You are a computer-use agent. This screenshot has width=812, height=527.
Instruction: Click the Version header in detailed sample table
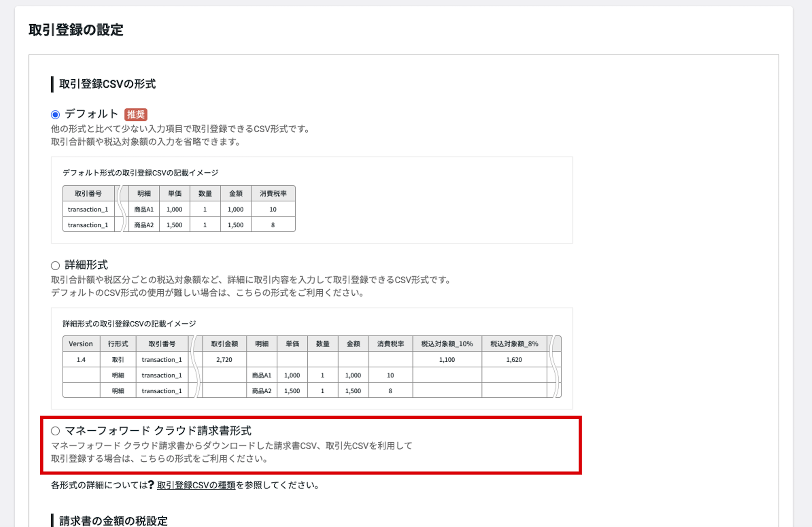point(81,344)
